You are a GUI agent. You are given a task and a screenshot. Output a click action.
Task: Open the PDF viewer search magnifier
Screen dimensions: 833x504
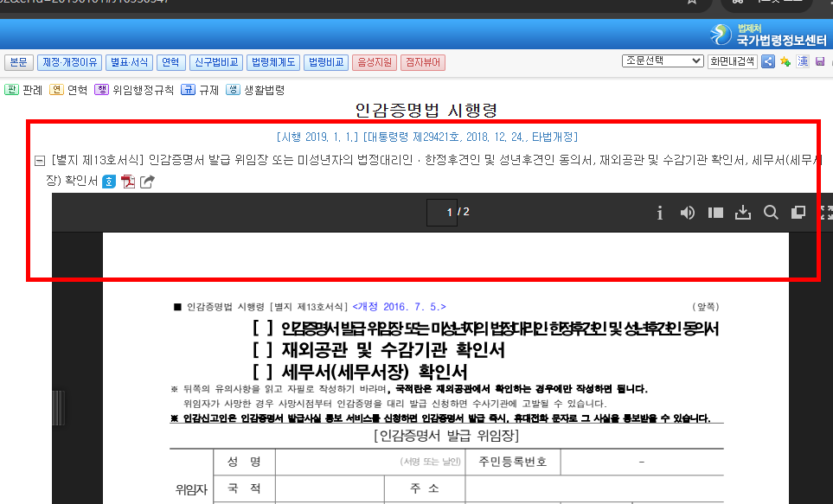coord(771,213)
